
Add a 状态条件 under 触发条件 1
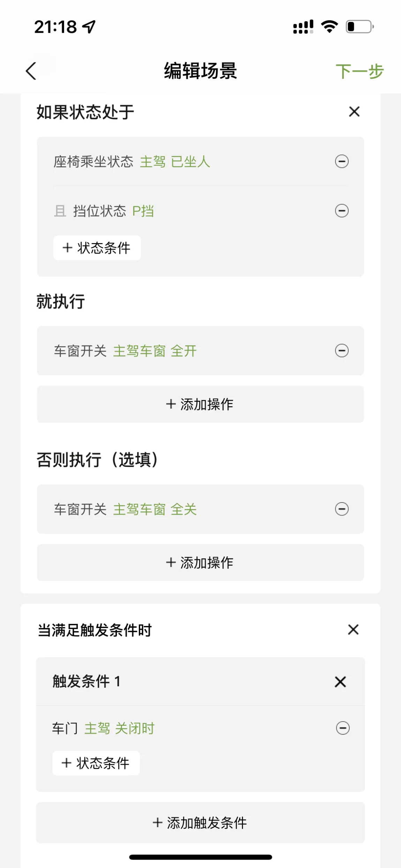[96, 763]
